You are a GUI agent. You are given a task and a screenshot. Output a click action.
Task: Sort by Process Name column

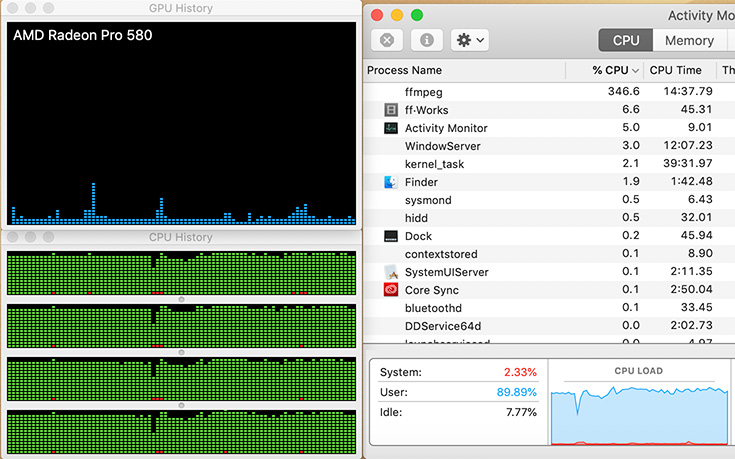tap(465, 70)
